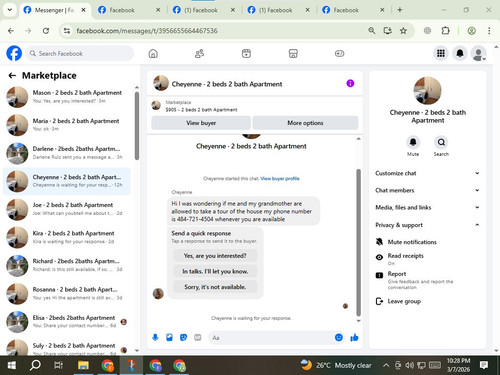Collapse the Privacy & support section
Viewport: 500px width, 375px height.
tap(428, 225)
